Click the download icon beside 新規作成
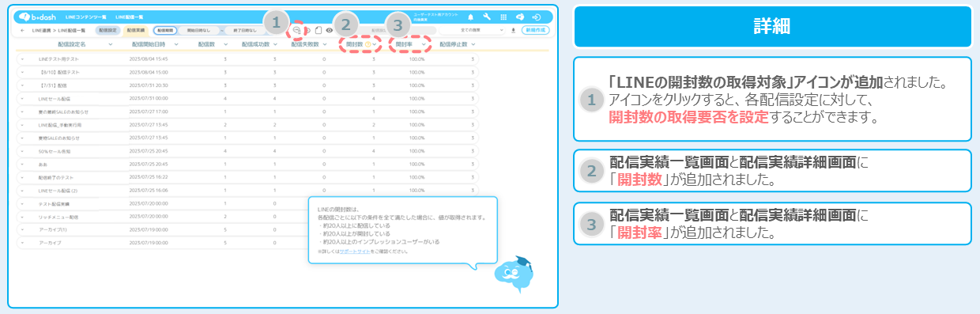This screenshot has height=314, width=980. [x=514, y=30]
